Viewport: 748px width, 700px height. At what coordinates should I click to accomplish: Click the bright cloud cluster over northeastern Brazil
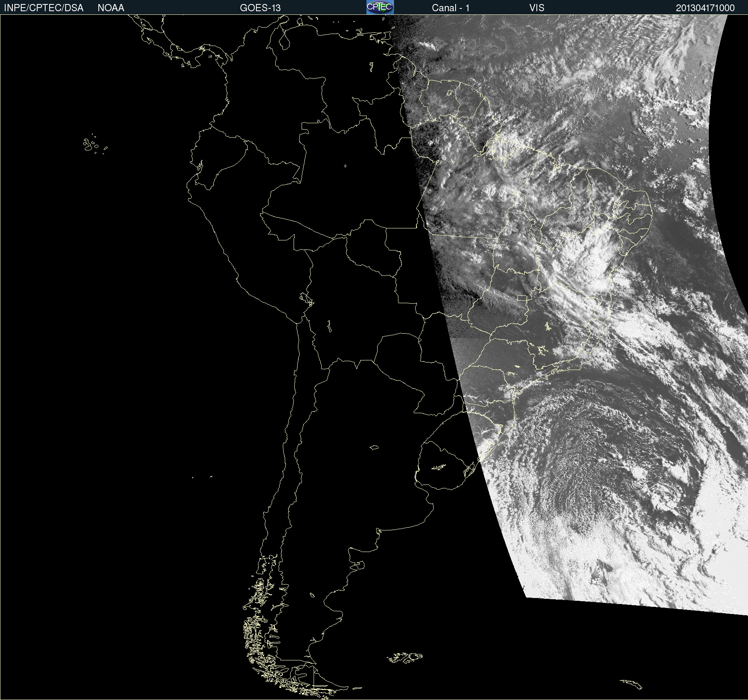588,256
